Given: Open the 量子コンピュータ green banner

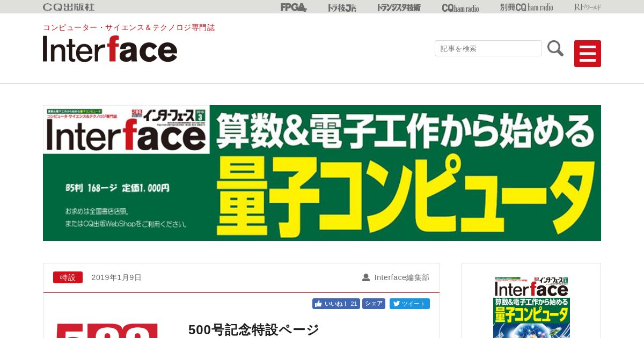Looking at the screenshot, I should click(x=322, y=173).
